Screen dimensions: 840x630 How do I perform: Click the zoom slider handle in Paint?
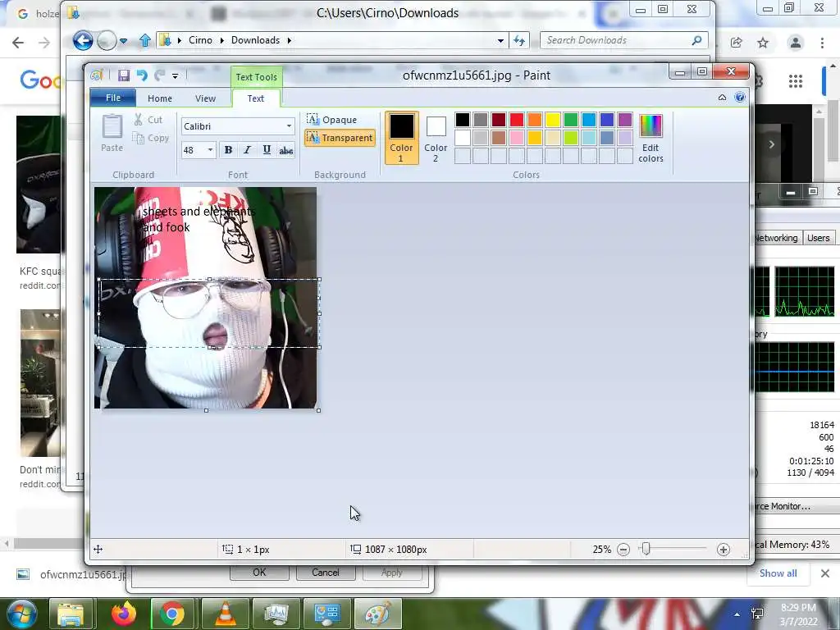646,549
